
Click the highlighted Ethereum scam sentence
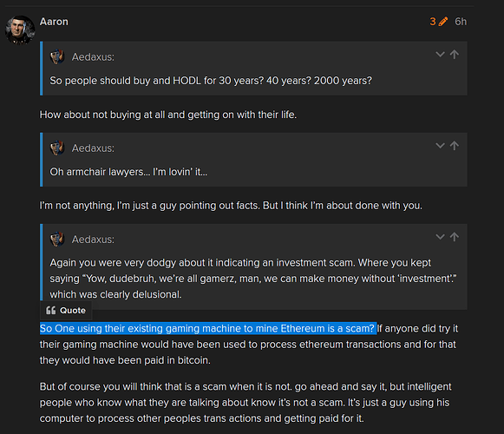click(x=208, y=328)
